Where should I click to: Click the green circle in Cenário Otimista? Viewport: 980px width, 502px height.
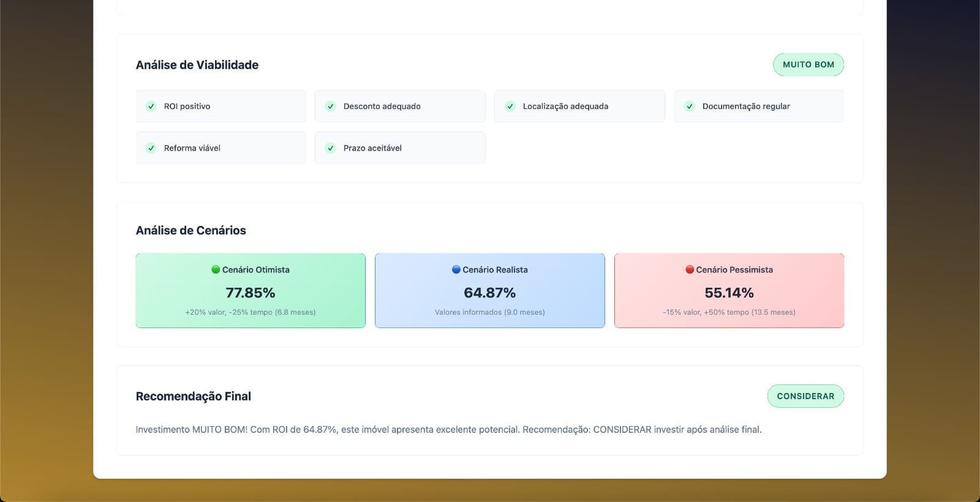[216, 269]
